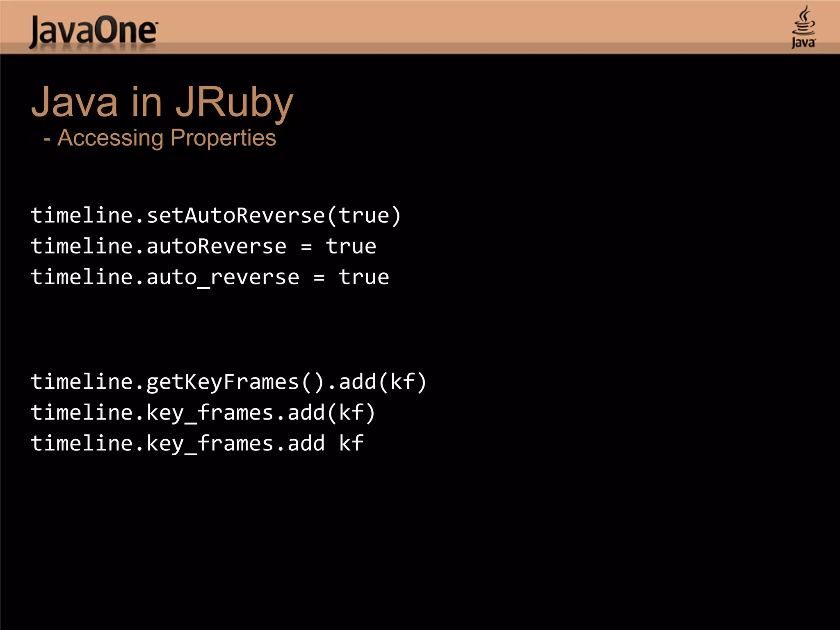Click 'timeline' at start of first code line
The width and height of the screenshot is (840, 630).
click(x=82, y=216)
